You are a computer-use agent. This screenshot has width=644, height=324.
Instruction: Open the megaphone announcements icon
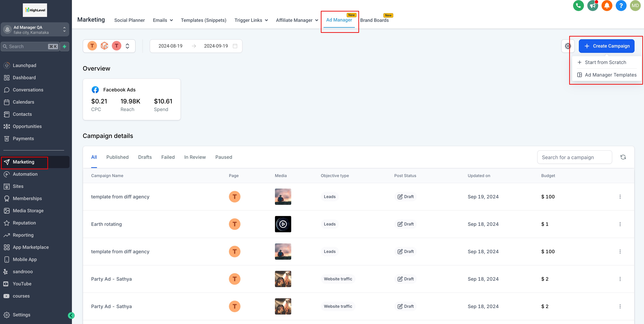(593, 6)
